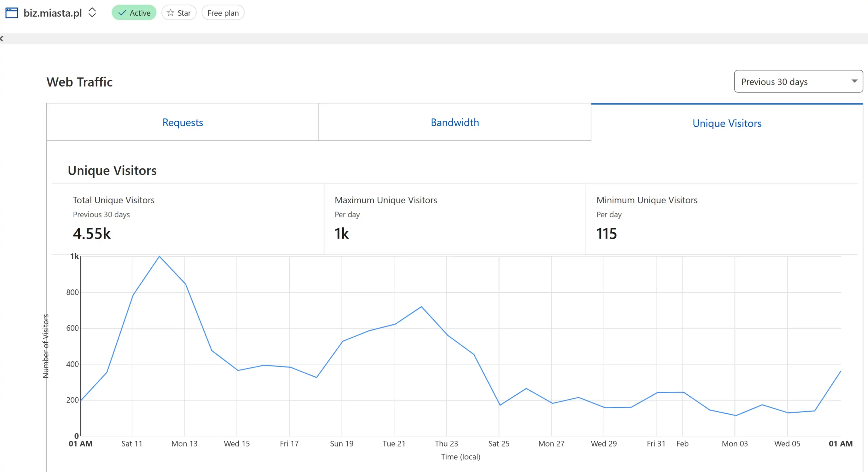This screenshot has height=472, width=868.
Task: Select the Unique Visitors tab
Action: coord(727,123)
